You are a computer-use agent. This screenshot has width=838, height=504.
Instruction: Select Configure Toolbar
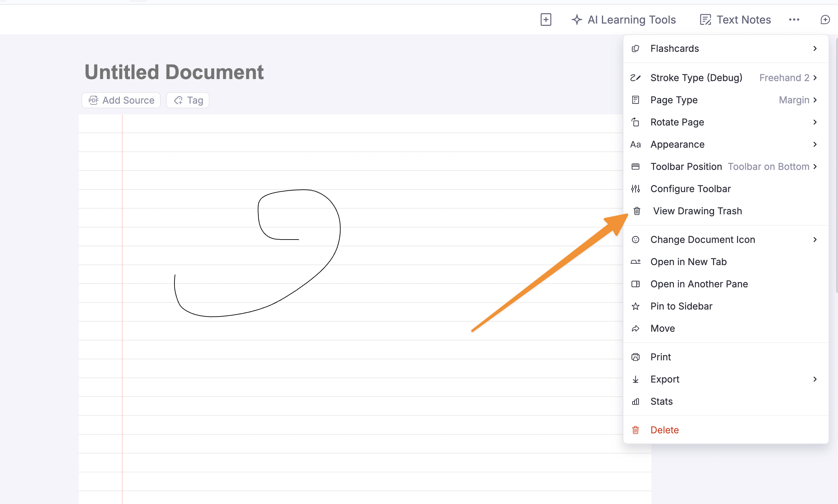point(690,189)
